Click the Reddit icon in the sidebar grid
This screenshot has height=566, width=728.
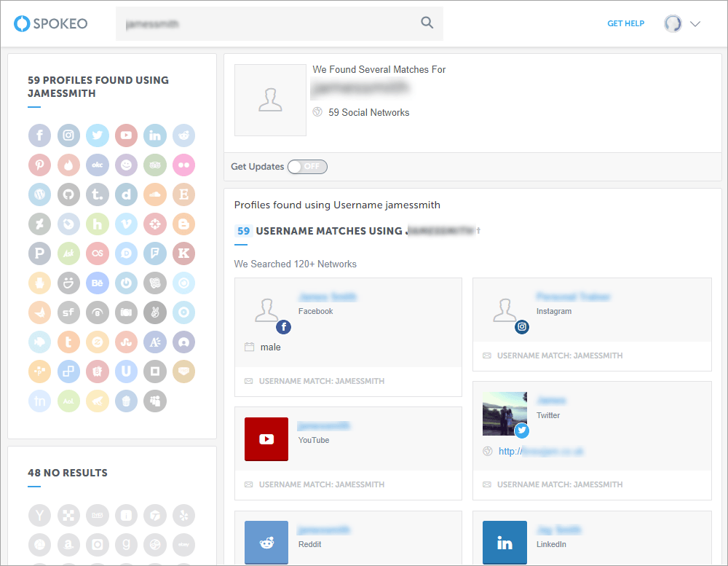pyautogui.click(x=184, y=135)
